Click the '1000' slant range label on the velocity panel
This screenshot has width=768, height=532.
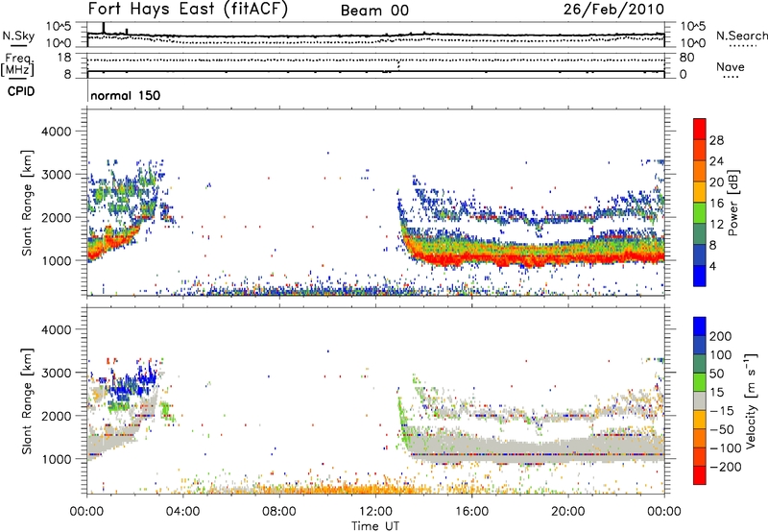click(x=56, y=459)
